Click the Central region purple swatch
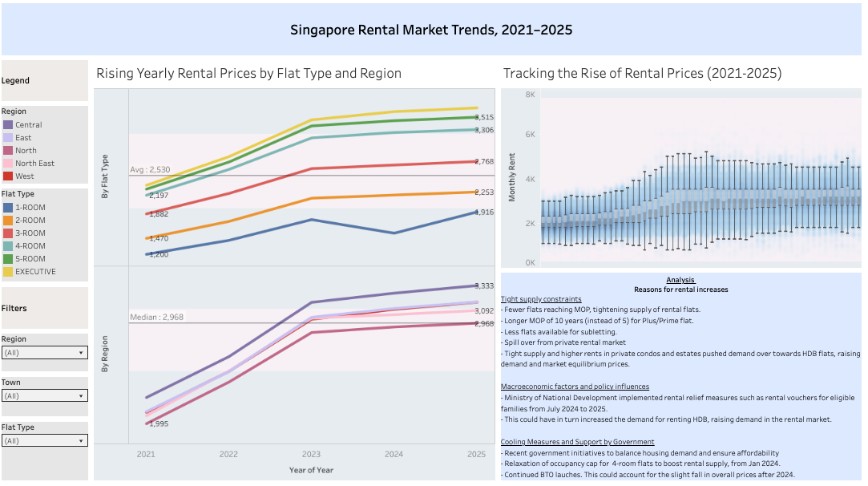 [x=8, y=125]
